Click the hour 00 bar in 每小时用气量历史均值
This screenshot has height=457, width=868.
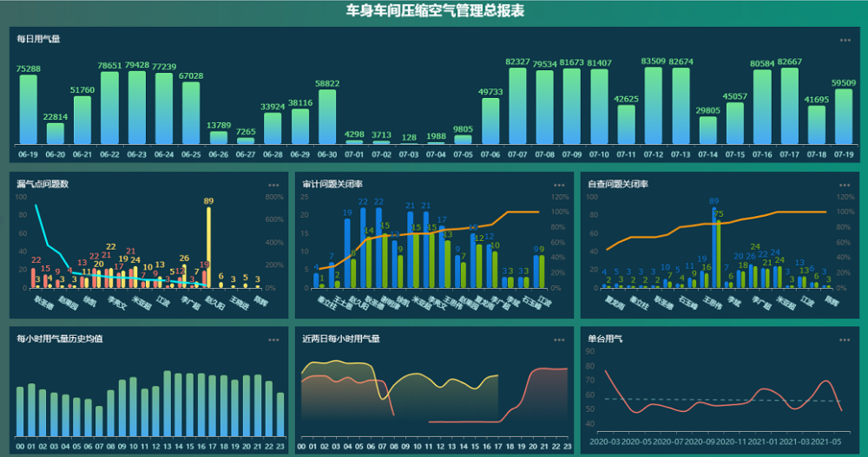click(x=20, y=412)
